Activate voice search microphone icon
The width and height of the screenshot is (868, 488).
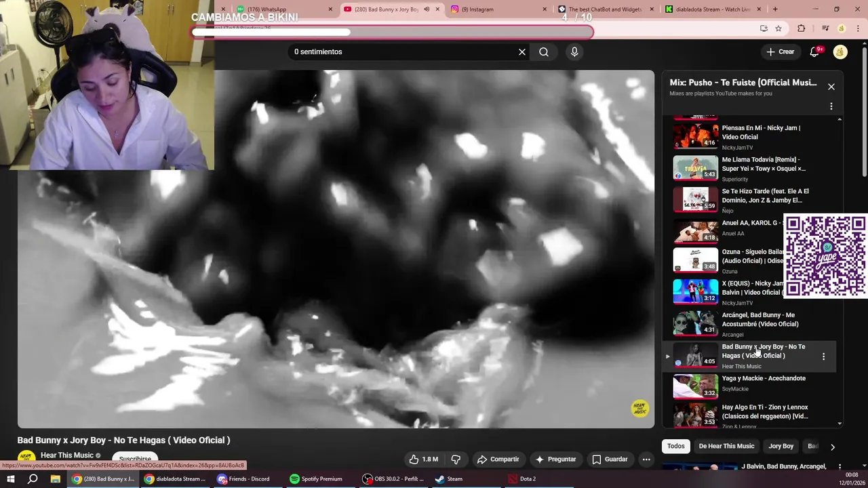tap(574, 52)
